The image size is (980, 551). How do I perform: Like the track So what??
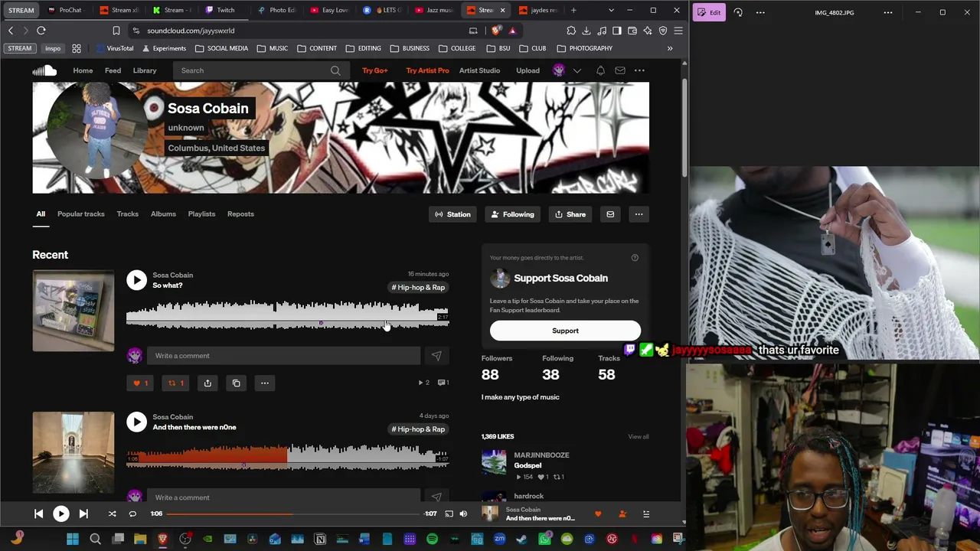pyautogui.click(x=140, y=383)
